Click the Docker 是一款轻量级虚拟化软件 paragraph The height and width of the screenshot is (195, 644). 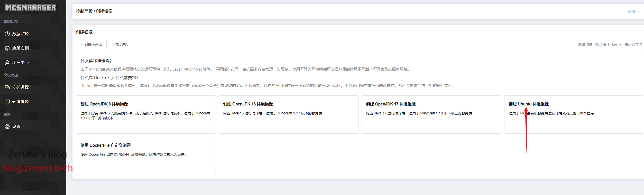(x=268, y=86)
